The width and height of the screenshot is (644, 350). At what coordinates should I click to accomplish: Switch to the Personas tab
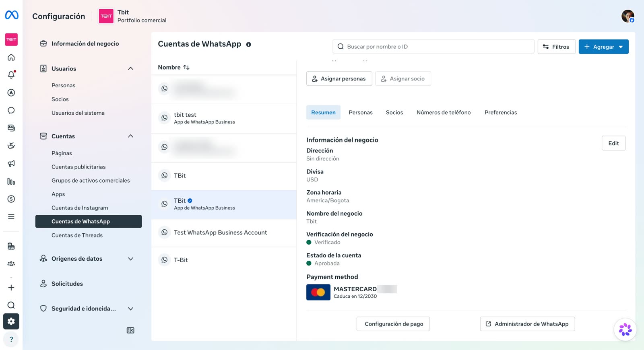pos(361,112)
